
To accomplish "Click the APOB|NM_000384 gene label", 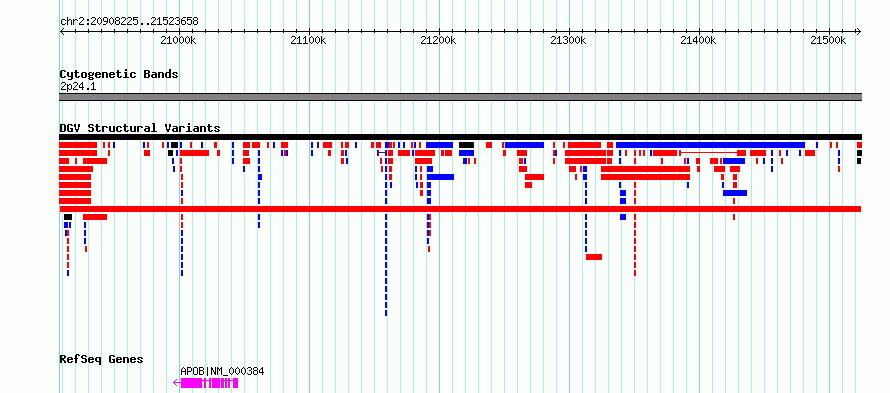I will pos(222,371).
